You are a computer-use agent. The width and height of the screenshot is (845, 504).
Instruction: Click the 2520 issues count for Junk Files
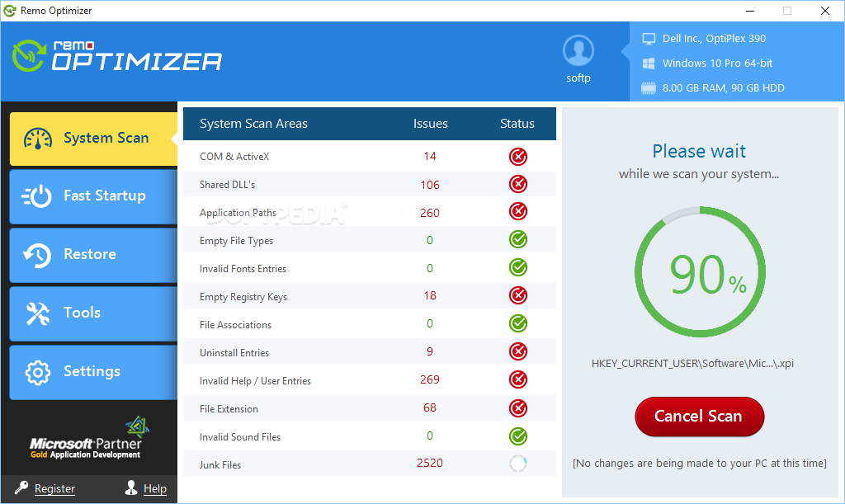(429, 463)
